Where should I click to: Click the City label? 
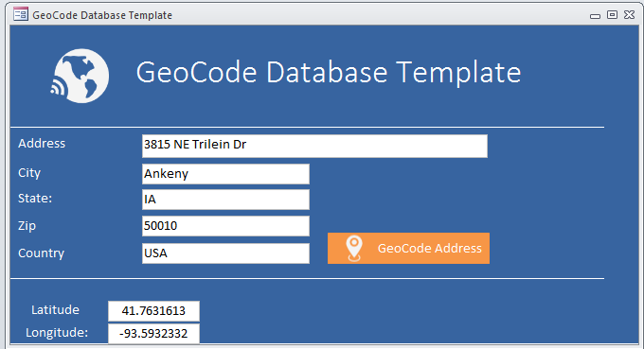coord(29,173)
